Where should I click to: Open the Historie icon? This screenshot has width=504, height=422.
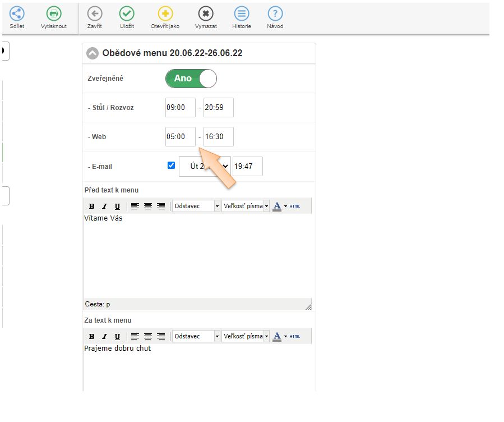click(242, 14)
